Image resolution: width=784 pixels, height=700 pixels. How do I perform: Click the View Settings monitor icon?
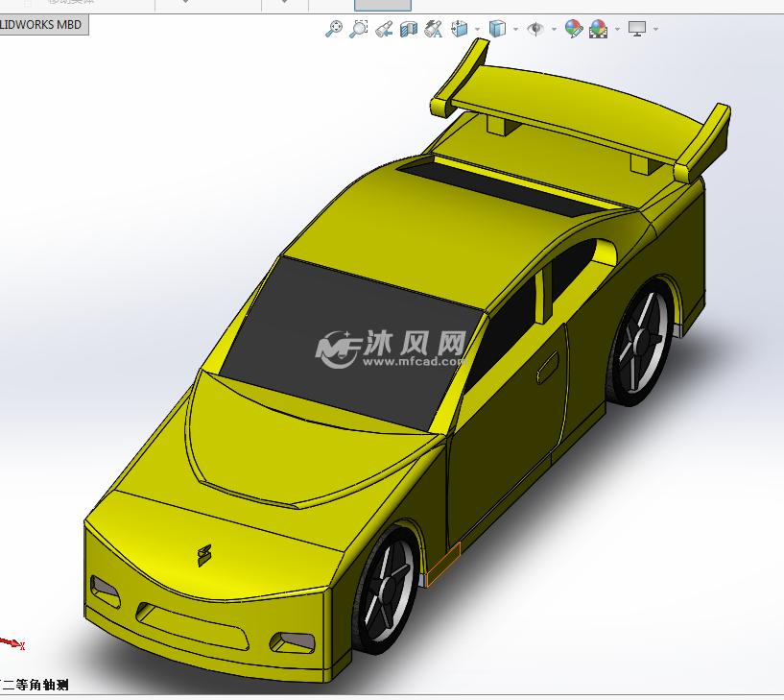638,29
